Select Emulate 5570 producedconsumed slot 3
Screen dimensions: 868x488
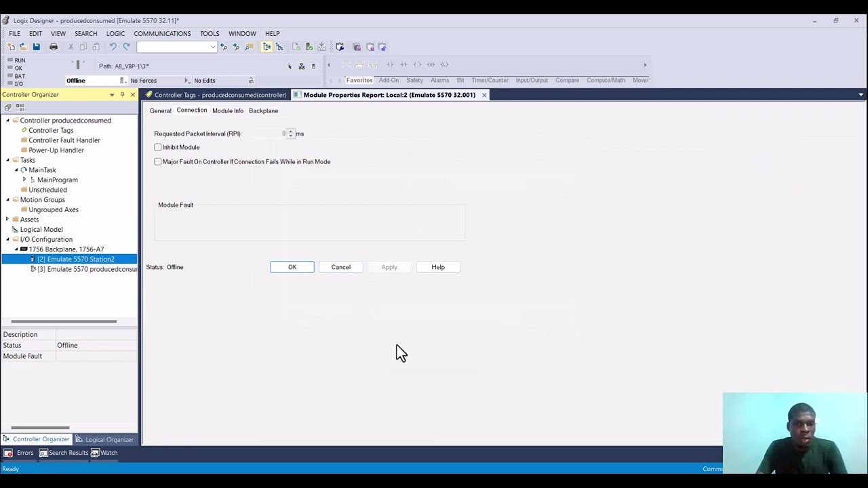pos(84,269)
